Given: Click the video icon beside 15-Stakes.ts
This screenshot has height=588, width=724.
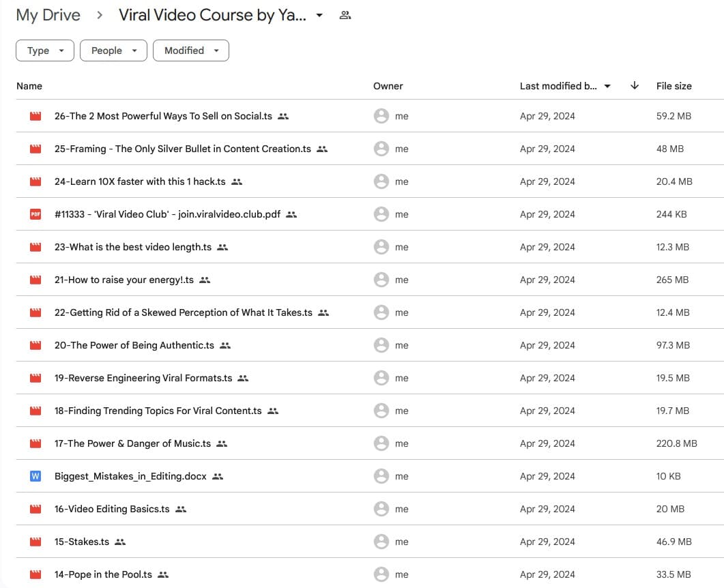Looking at the screenshot, I should (x=35, y=542).
